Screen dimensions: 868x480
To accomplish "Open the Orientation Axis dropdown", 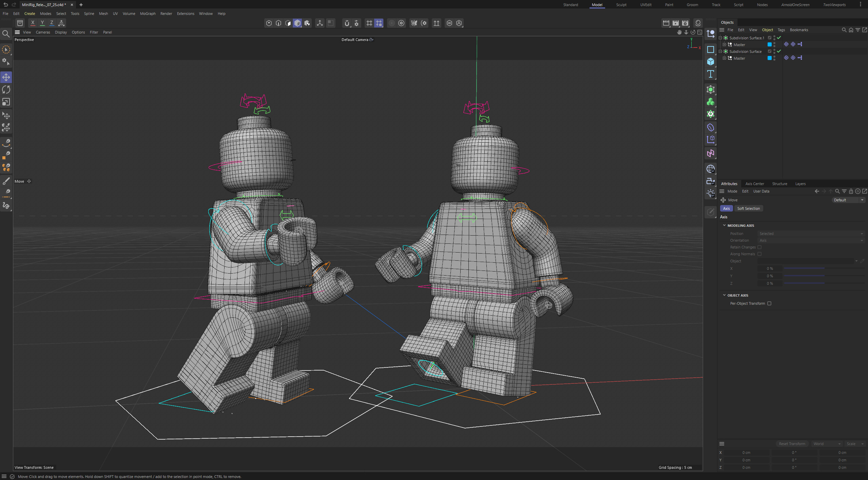I will coord(811,240).
